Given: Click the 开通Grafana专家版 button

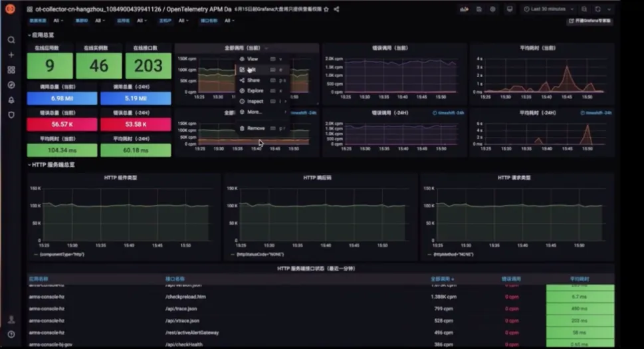Looking at the screenshot, I should point(590,21).
